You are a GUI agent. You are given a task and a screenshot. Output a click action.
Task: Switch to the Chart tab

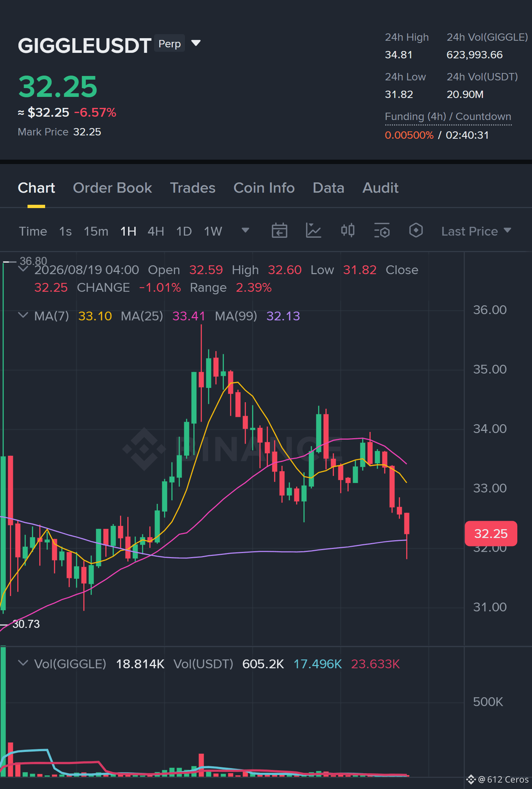pyautogui.click(x=36, y=188)
